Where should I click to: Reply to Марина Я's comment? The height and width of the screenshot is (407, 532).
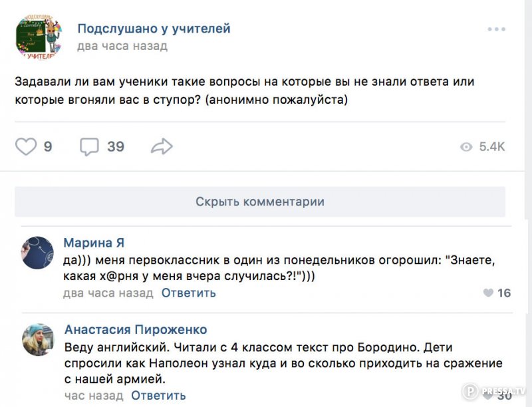188,293
